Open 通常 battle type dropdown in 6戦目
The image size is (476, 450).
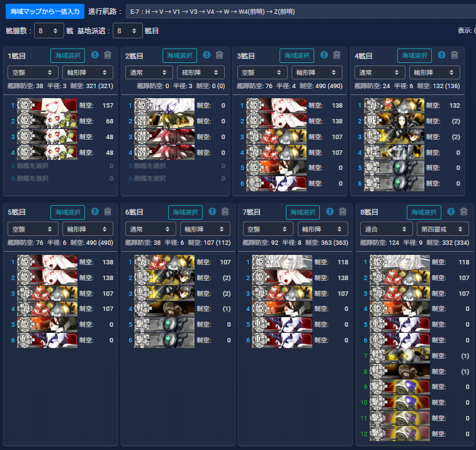[150, 229]
